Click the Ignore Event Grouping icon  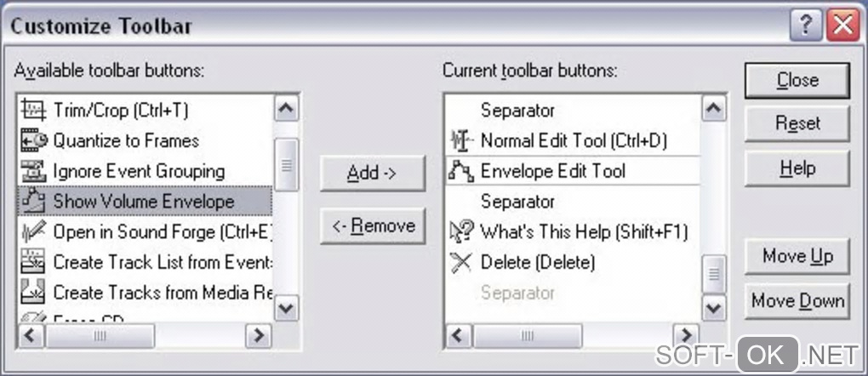tap(34, 171)
